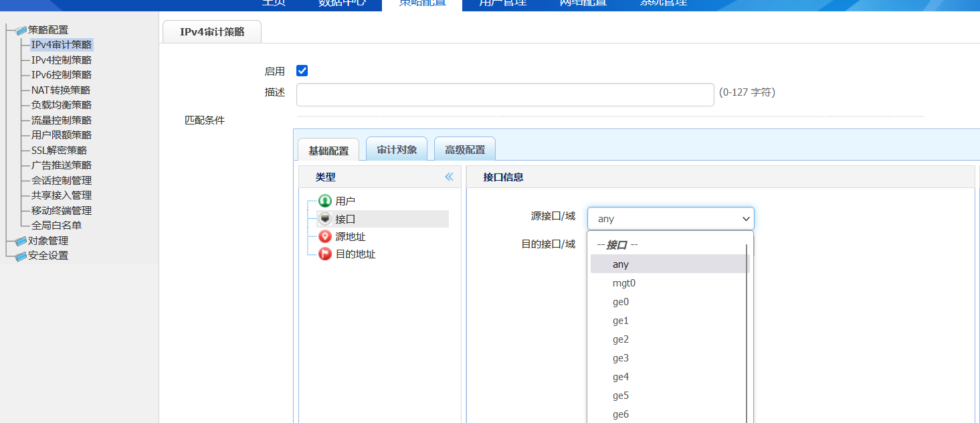The width and height of the screenshot is (980, 423).
Task: Open 流量控制策略 in sidebar
Action: 62,120
